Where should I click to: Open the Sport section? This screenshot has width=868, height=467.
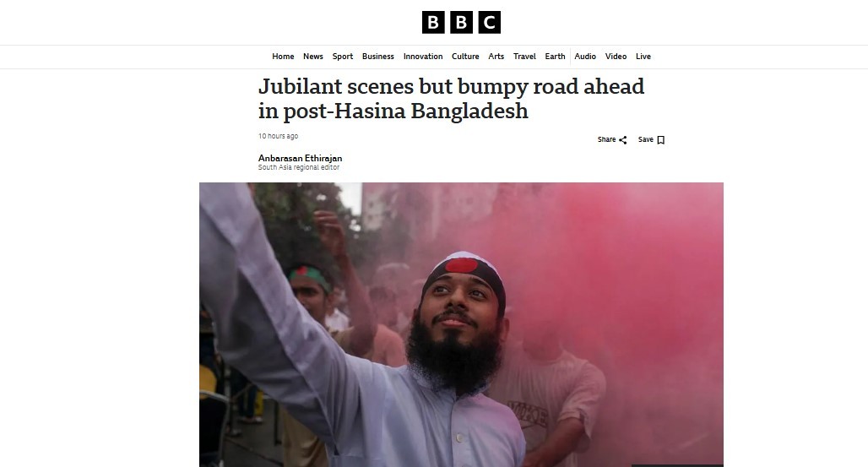pos(343,57)
